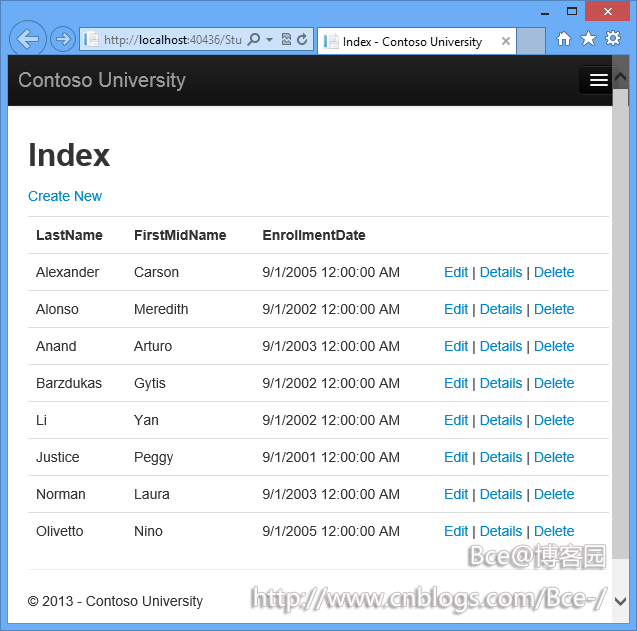Click the vertical scrollbar up arrow
Viewport: 637px width, 631px height.
pyautogui.click(x=620, y=76)
